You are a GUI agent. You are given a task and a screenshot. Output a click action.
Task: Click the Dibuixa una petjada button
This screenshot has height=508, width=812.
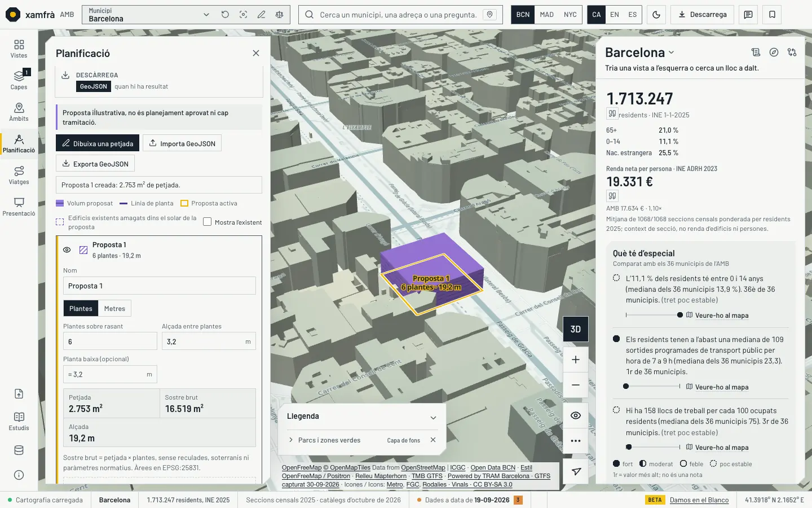98,143
